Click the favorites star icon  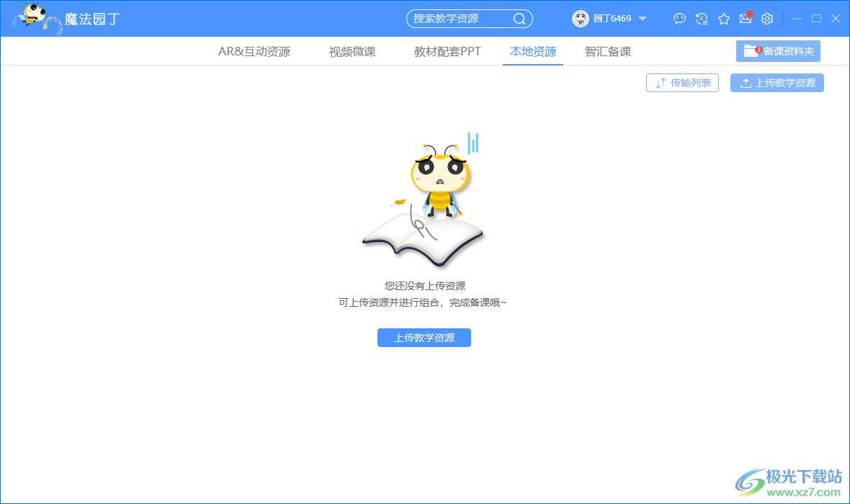[x=723, y=18]
